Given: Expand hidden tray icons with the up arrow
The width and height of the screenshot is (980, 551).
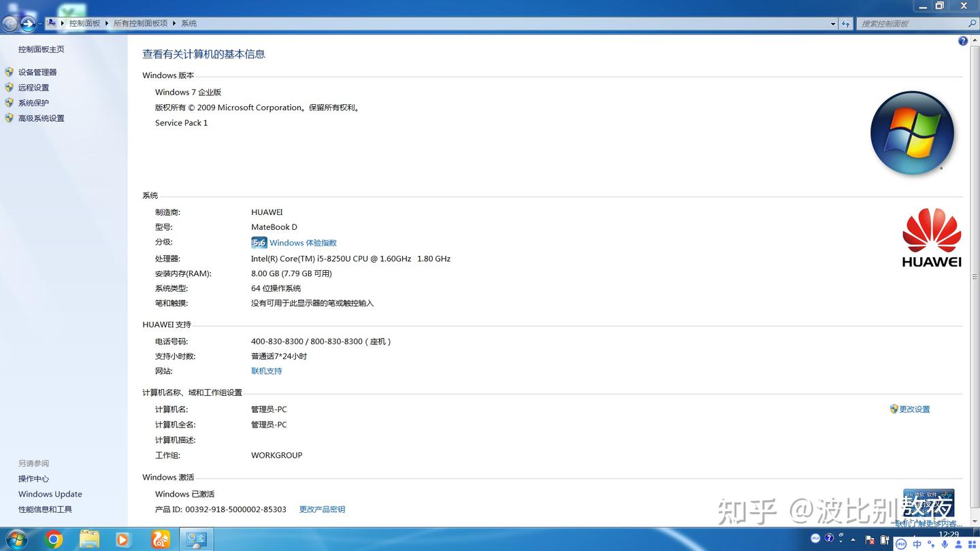Looking at the screenshot, I should coord(853,539).
